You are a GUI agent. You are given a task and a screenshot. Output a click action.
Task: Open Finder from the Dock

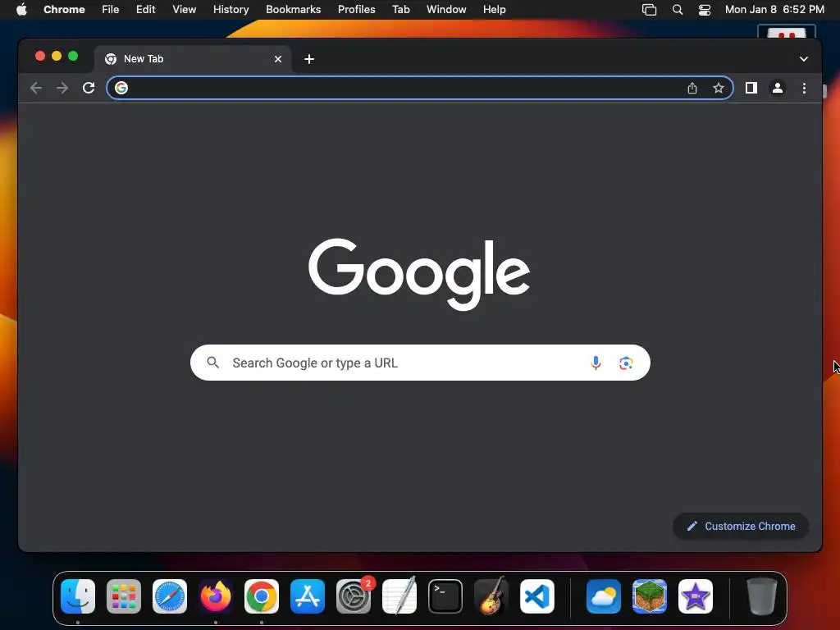(78, 596)
